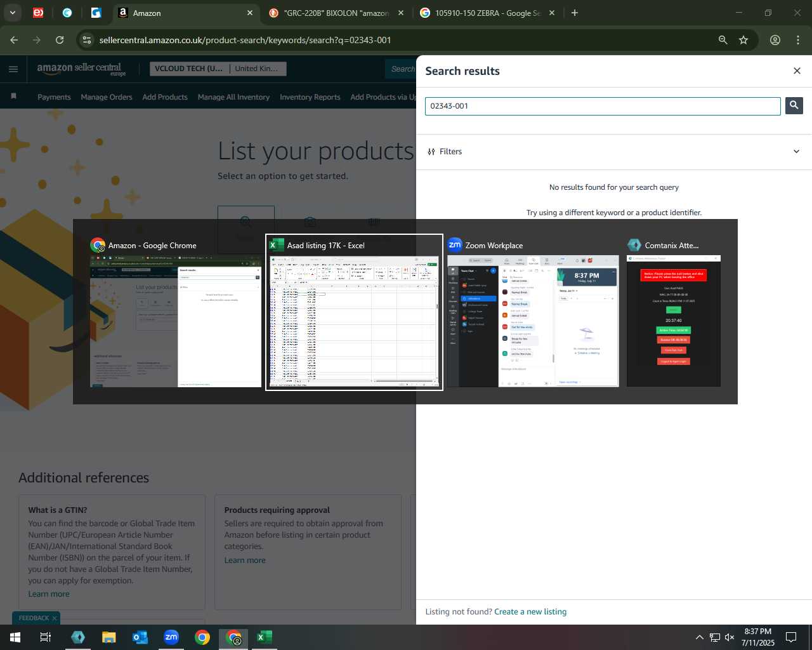
Task: Open Task View from taskbar
Action: point(46,637)
